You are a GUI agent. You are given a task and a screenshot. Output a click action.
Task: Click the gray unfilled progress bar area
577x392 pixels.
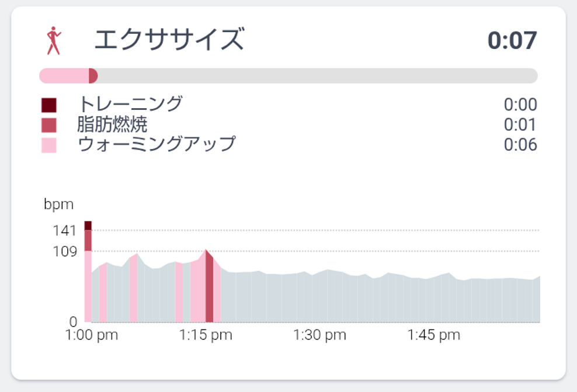[x=315, y=76]
